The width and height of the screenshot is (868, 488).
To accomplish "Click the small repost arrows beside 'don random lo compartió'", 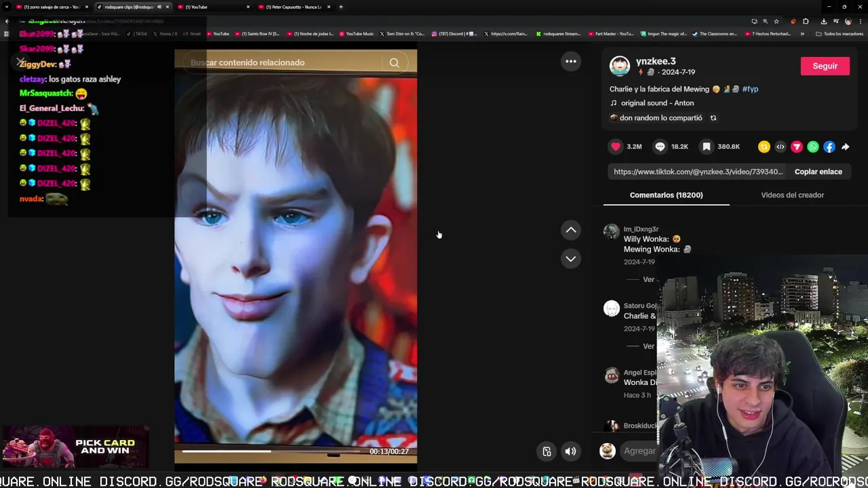I will [x=713, y=118].
